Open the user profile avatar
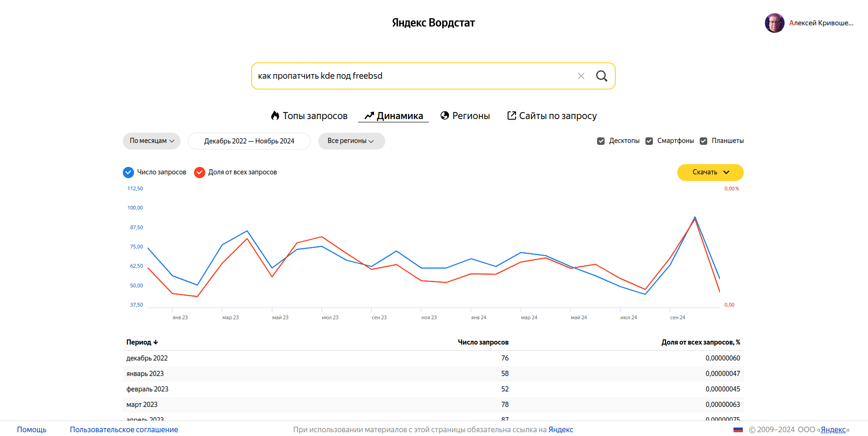Screen dimensions: 868x436 (x=775, y=23)
